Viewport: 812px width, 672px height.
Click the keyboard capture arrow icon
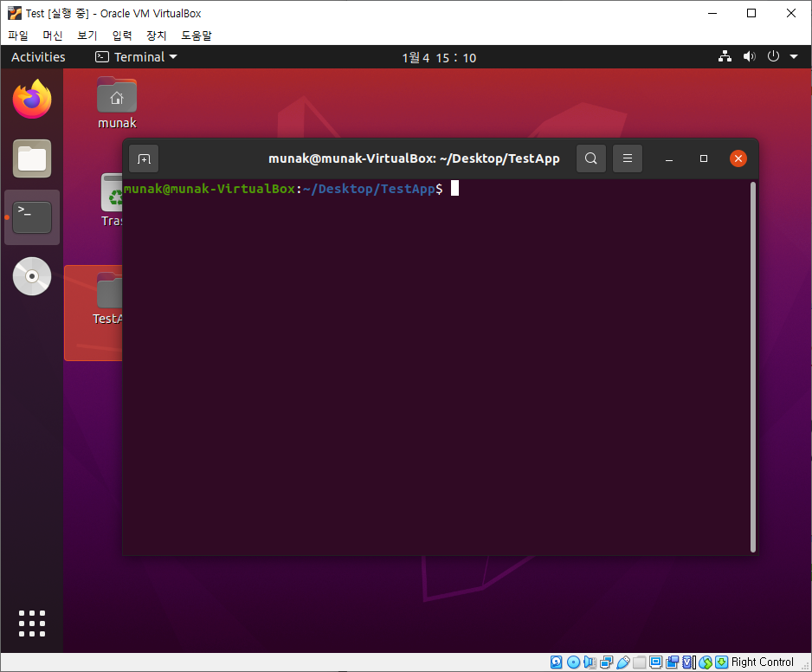click(x=721, y=662)
